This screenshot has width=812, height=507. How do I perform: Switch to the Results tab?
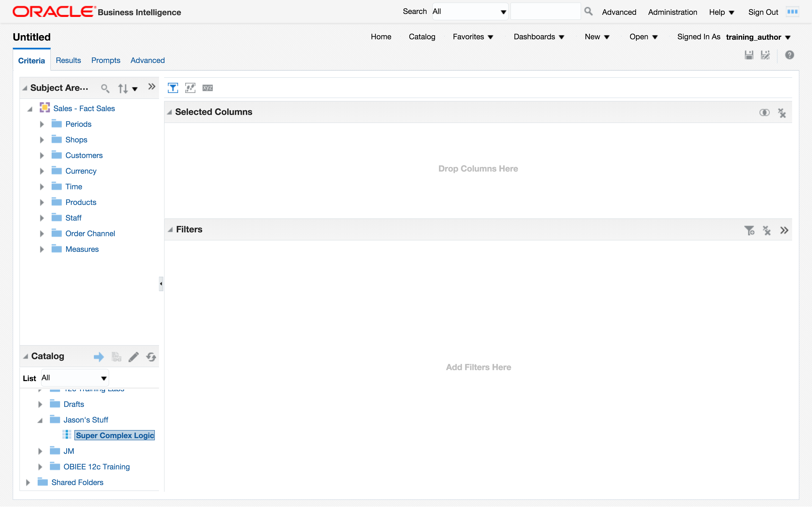click(x=68, y=60)
